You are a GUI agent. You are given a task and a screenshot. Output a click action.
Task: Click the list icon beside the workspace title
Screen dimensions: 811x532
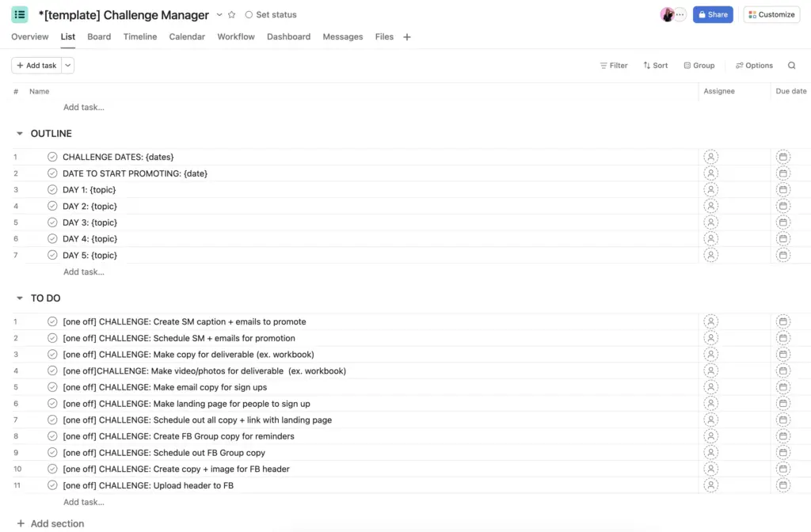(19, 14)
